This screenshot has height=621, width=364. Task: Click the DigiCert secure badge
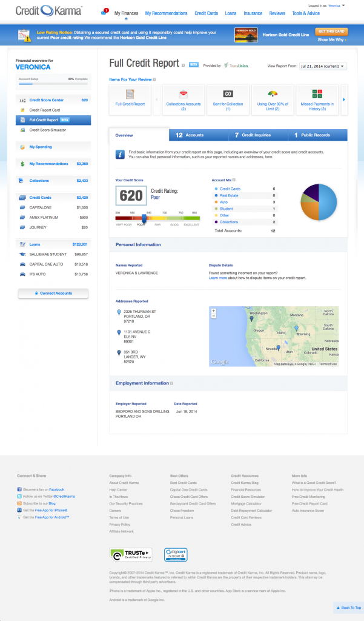(176, 554)
